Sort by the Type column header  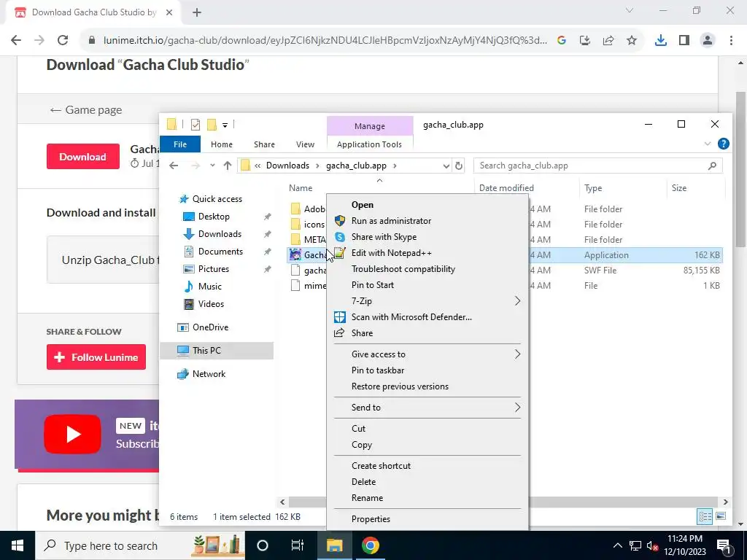pyautogui.click(x=593, y=188)
